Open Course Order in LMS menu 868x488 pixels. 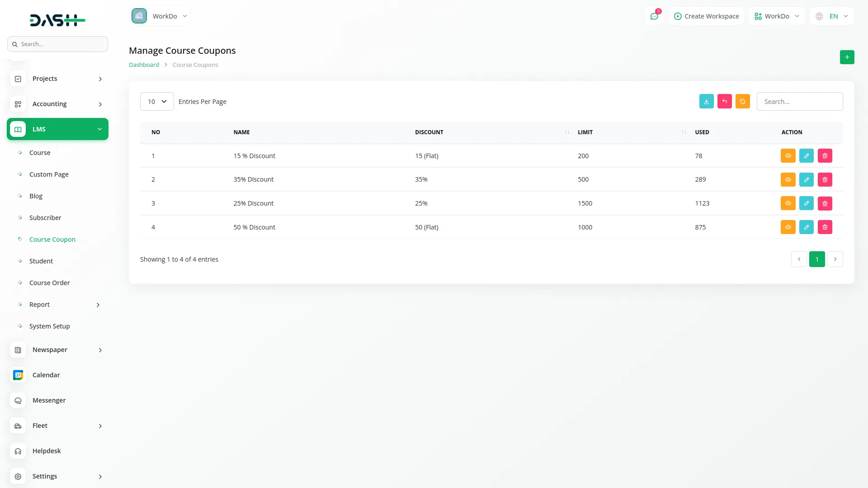(49, 283)
